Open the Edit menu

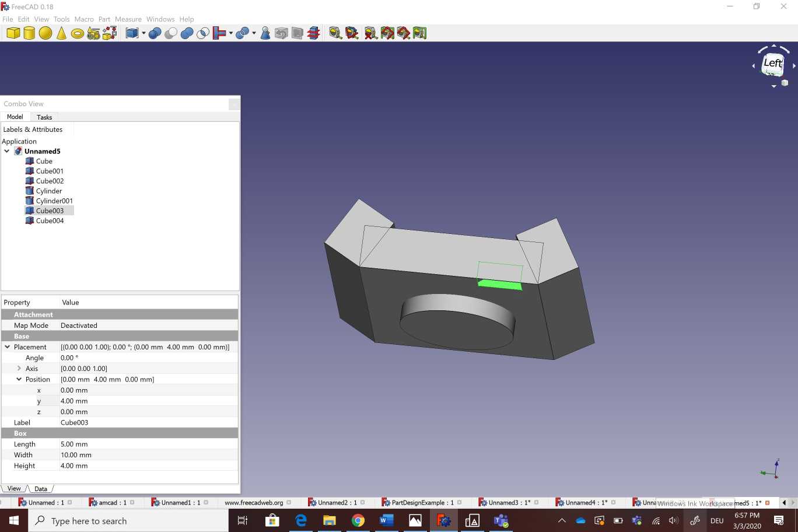click(23, 19)
